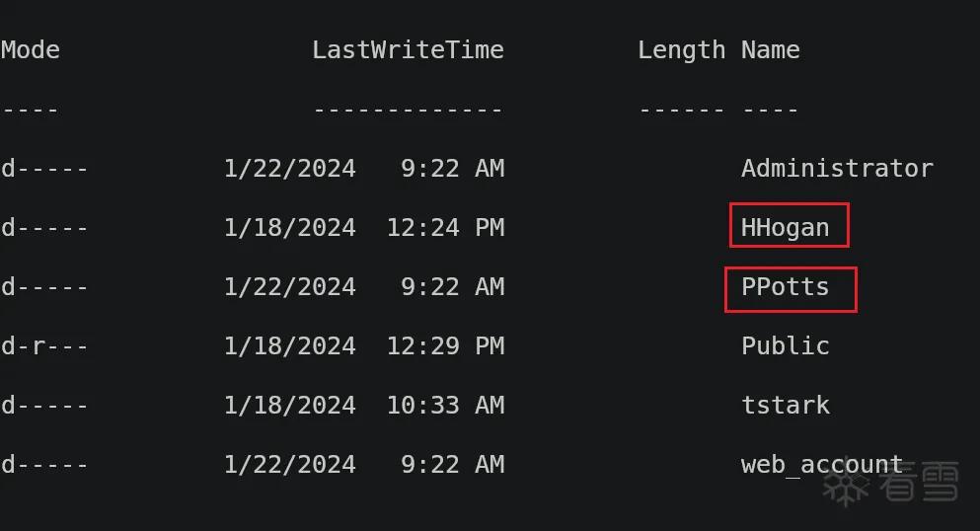Select the tstark folder name
The image size is (980, 531).
785,405
